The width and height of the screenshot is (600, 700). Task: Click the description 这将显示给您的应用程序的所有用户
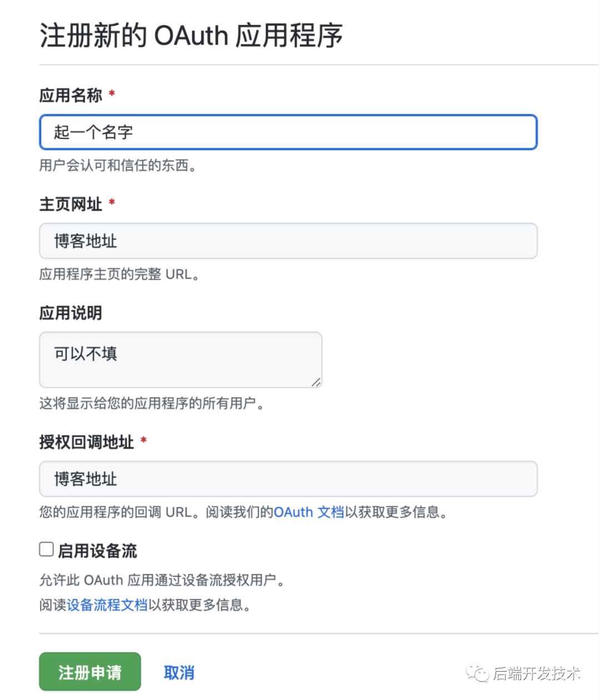pyautogui.click(x=139, y=404)
